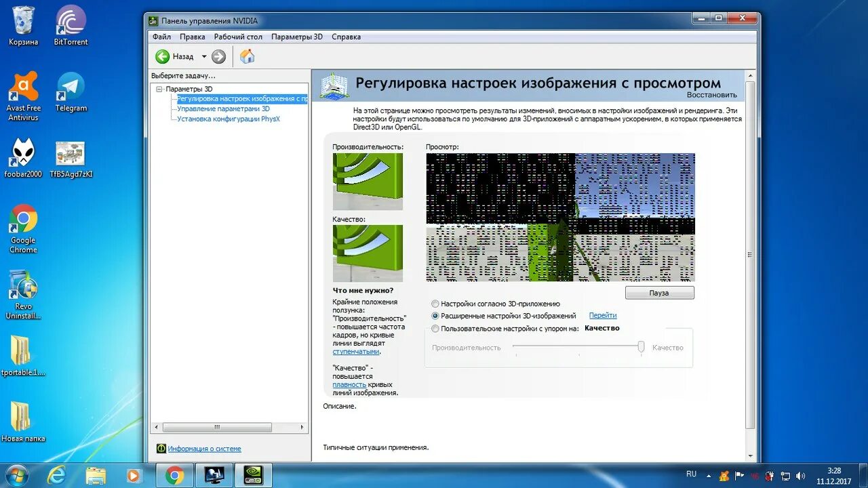Click the Forward arrow icon in toolbar
This screenshot has width=868, height=488.
point(218,56)
